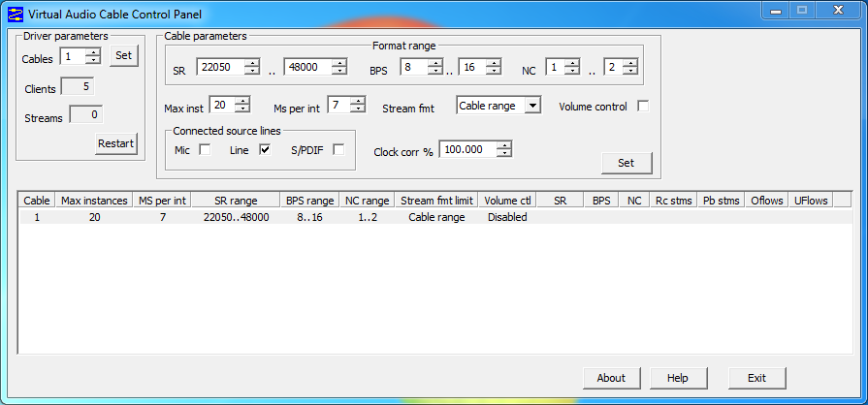Decrease maximum BPS value 16
The height and width of the screenshot is (405, 868).
coord(495,71)
